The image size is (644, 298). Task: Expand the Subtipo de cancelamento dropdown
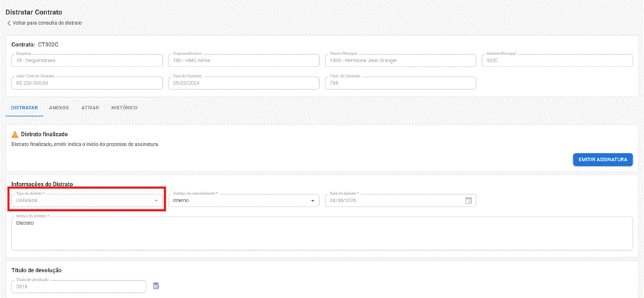pos(243,201)
